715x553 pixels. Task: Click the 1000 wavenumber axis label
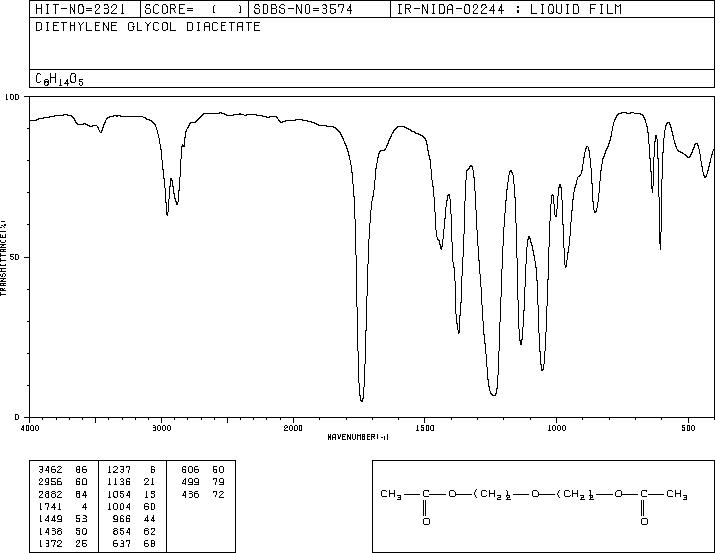point(556,428)
